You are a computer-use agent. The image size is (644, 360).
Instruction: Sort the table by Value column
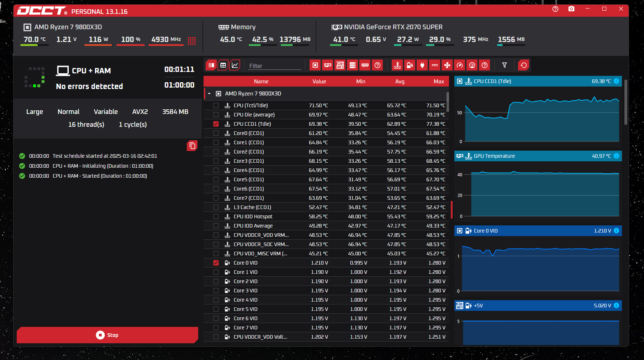pyautogui.click(x=319, y=82)
